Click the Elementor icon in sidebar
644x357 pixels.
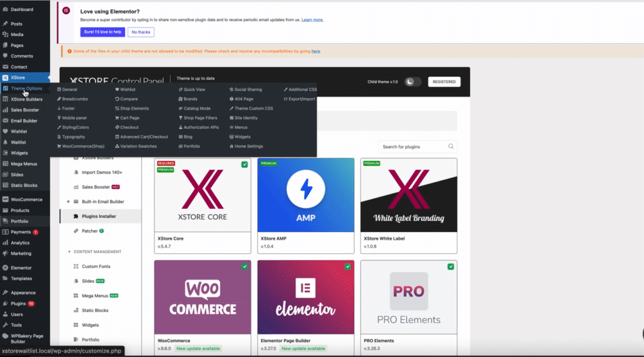5,267
